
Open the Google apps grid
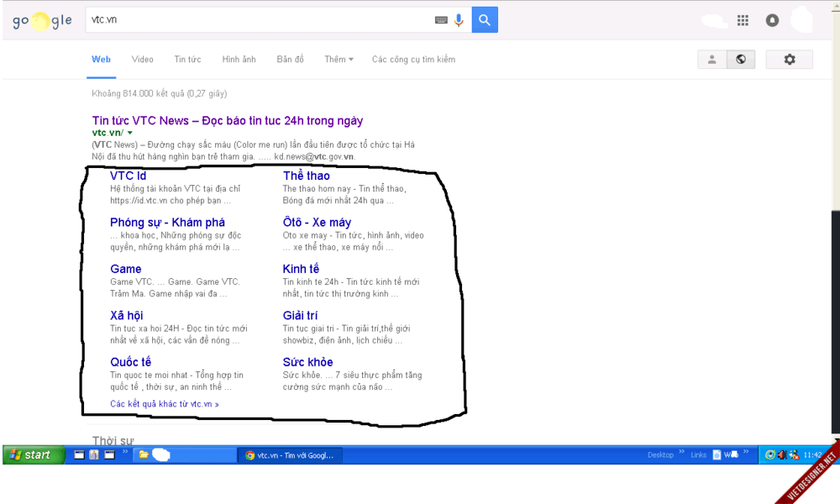coord(743,20)
